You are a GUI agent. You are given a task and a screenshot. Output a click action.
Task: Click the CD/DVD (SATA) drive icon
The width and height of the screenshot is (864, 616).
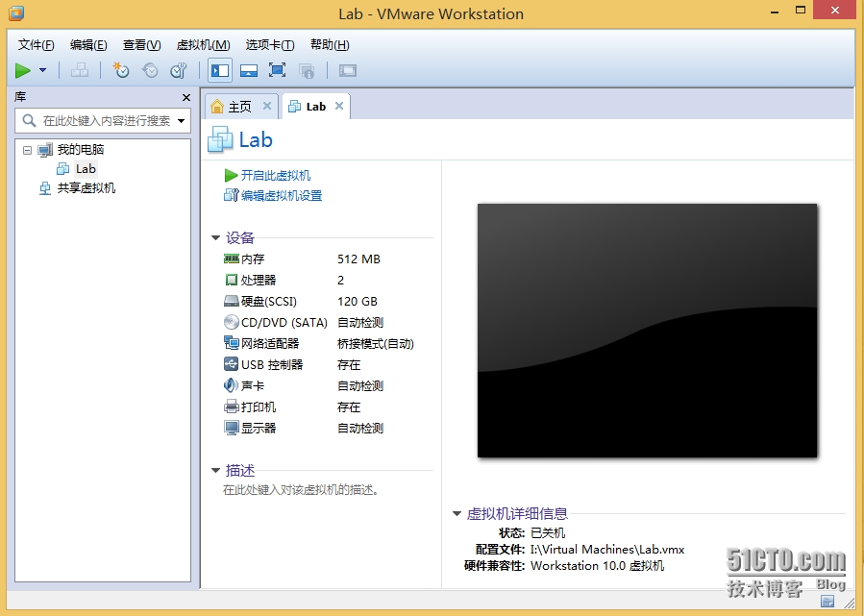pyautogui.click(x=232, y=322)
